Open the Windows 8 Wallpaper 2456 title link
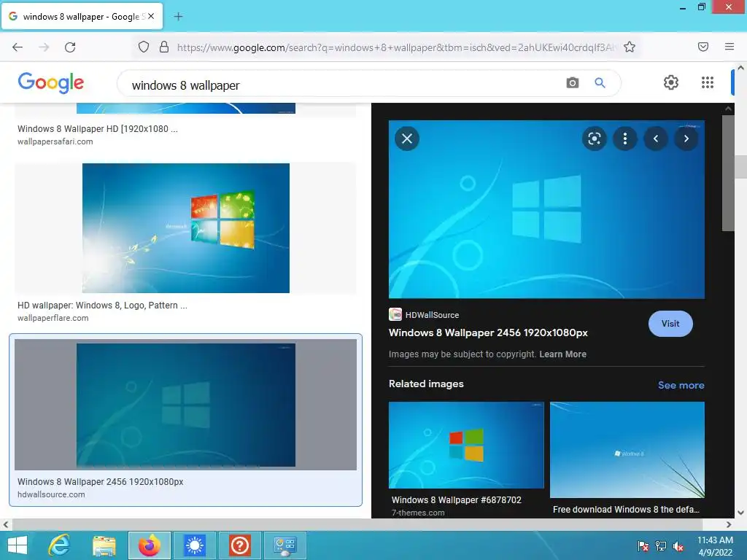 point(488,332)
